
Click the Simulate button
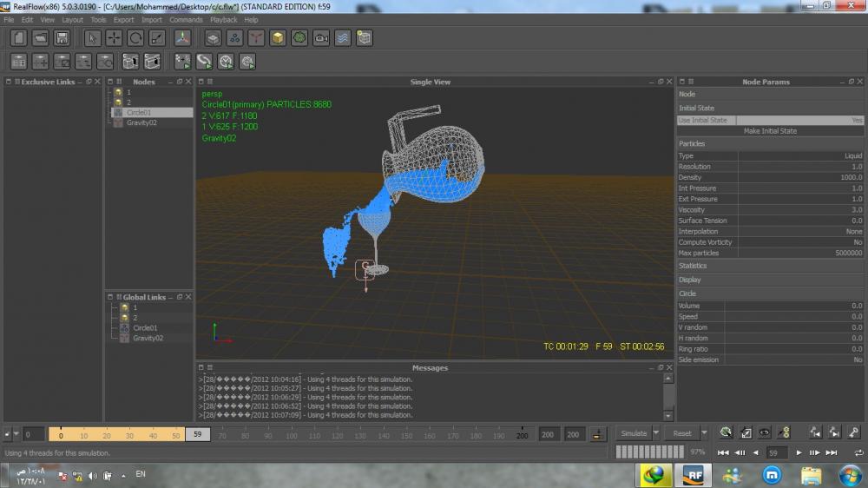coord(634,433)
